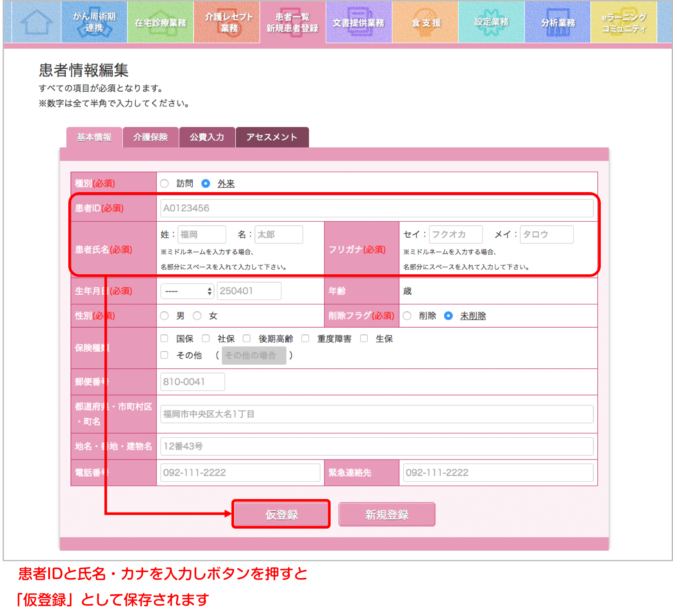The height and width of the screenshot is (616, 673).
Task: Open 設定業務 settings tile
Action: [x=492, y=22]
